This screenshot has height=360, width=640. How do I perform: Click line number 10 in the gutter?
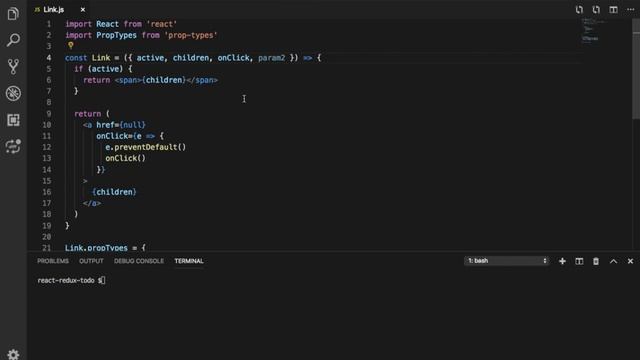click(x=47, y=125)
